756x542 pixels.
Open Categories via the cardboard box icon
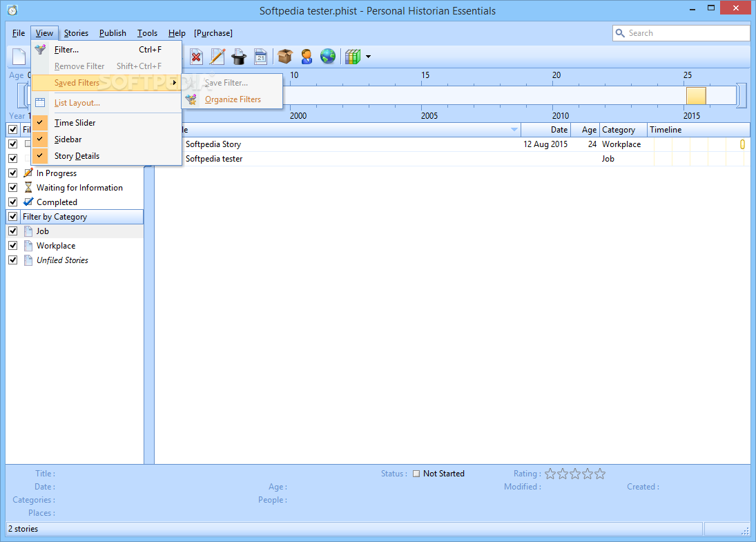click(x=285, y=57)
